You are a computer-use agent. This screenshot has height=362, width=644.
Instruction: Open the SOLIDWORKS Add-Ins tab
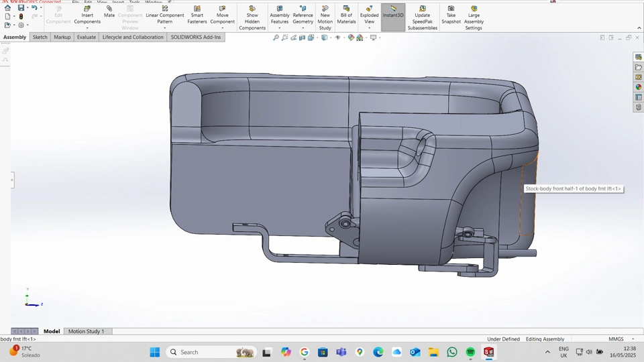[195, 38]
